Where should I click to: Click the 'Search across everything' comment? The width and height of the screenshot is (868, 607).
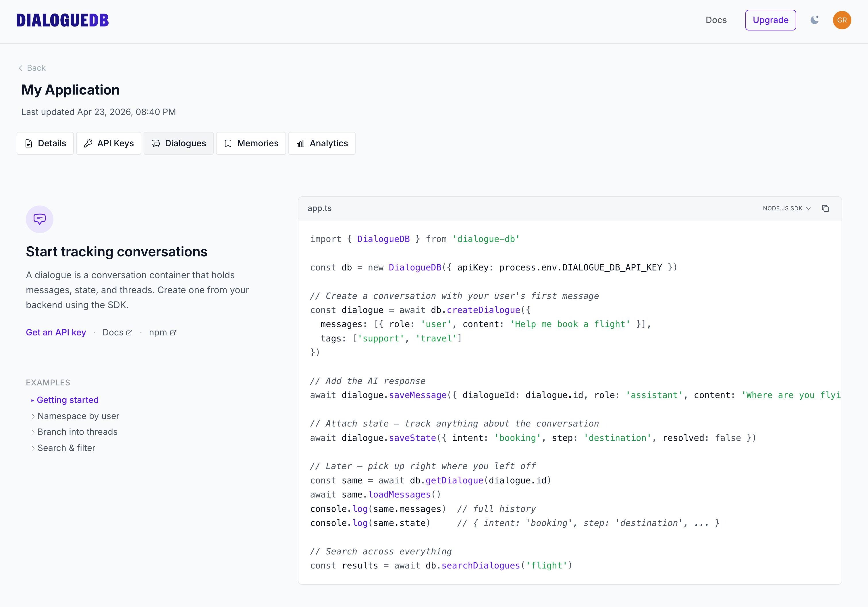point(381,552)
